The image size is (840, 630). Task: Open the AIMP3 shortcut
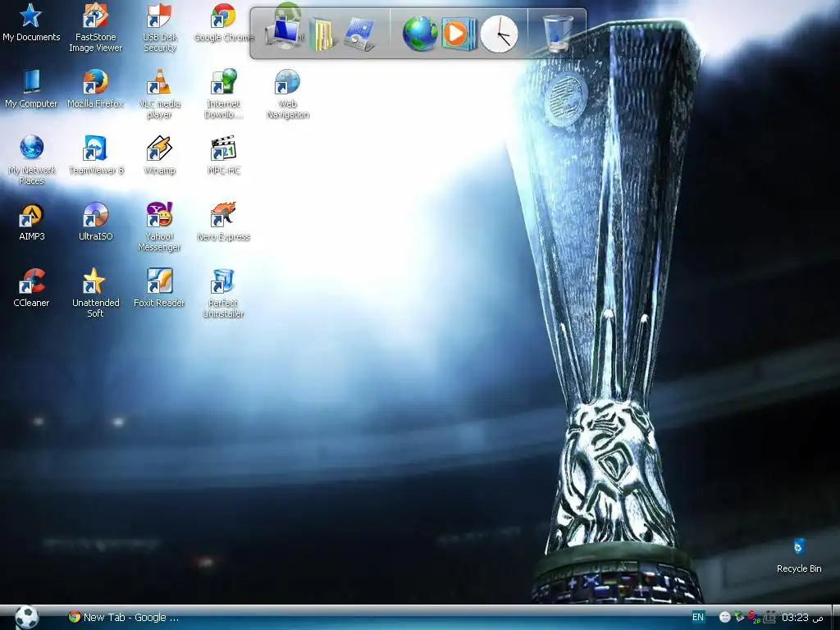(31, 221)
